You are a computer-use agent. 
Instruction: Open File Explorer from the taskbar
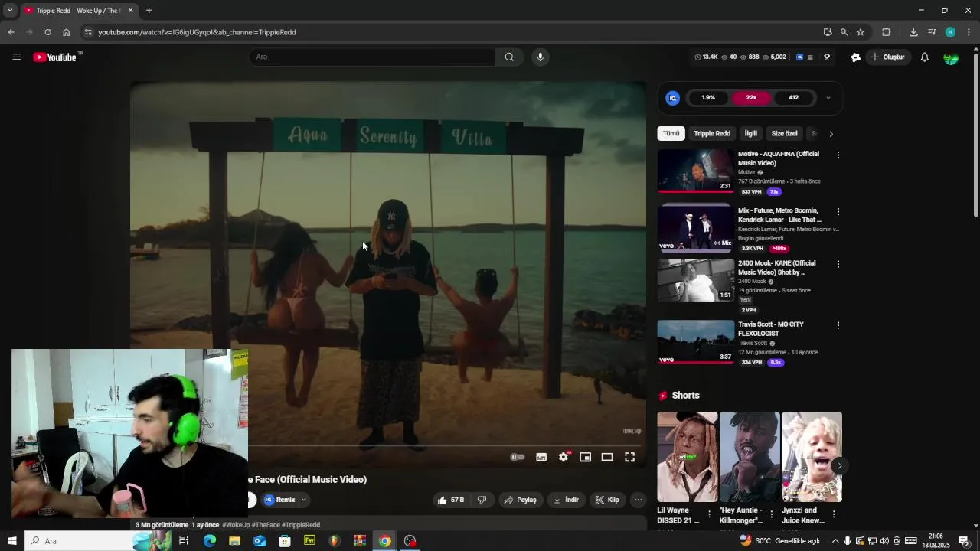click(x=234, y=541)
